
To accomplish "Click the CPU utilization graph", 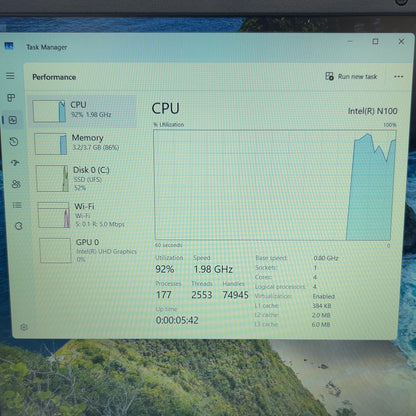I will 274,185.
